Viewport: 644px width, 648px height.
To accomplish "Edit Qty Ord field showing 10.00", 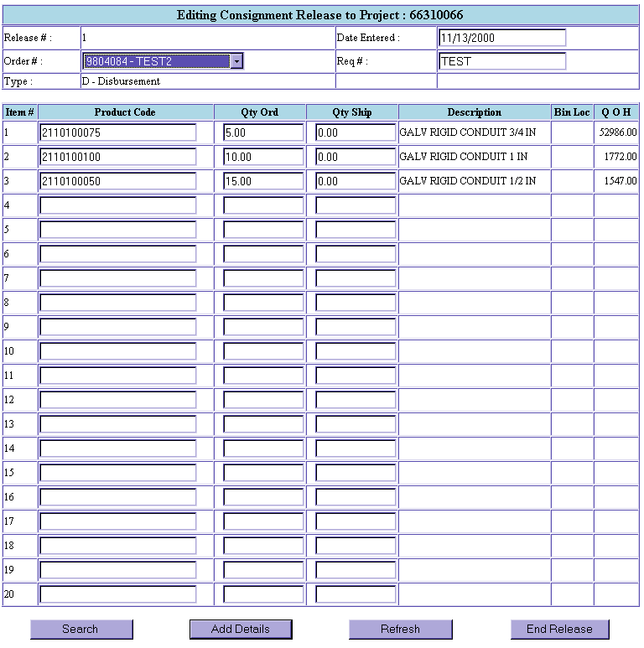I will coord(263,157).
